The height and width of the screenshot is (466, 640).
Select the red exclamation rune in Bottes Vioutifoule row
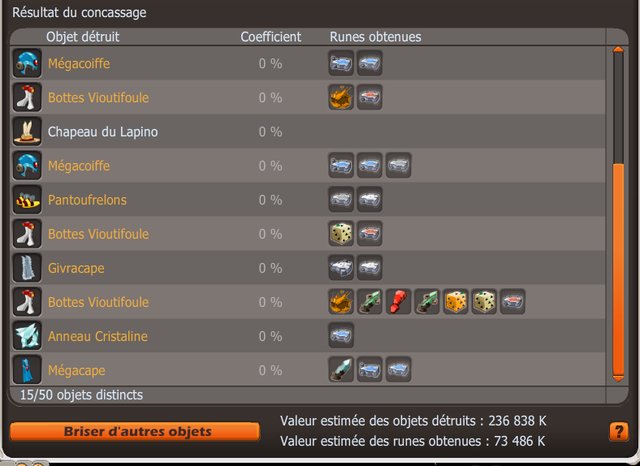coord(398,302)
